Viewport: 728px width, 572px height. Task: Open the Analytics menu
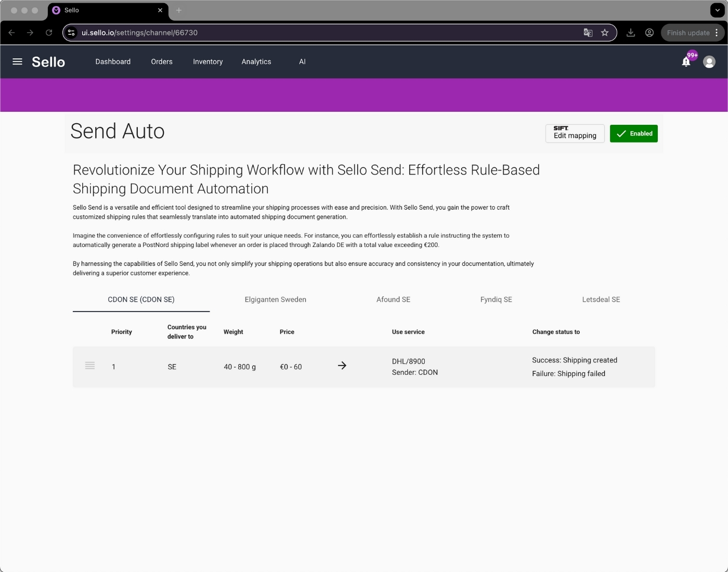(x=256, y=61)
